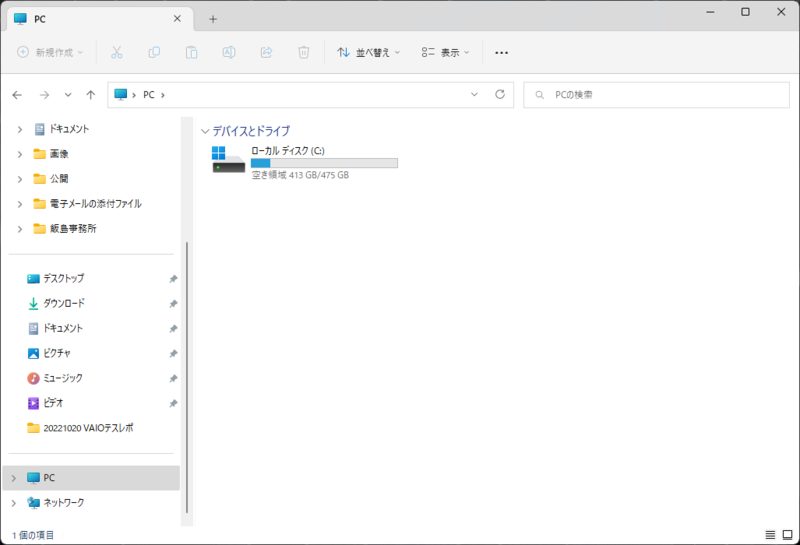Image resolution: width=800 pixels, height=545 pixels.
Task: Select PC in the navigation pane
Action: [x=91, y=478]
